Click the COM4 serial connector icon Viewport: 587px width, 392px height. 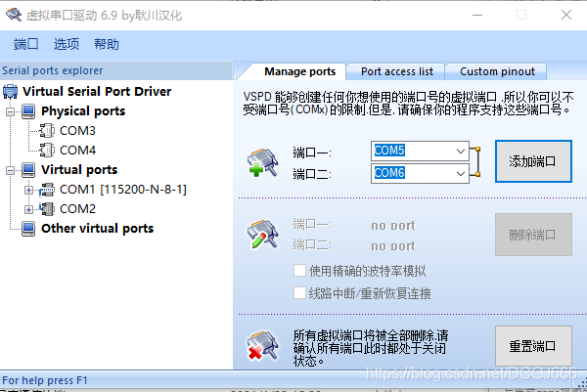click(47, 151)
